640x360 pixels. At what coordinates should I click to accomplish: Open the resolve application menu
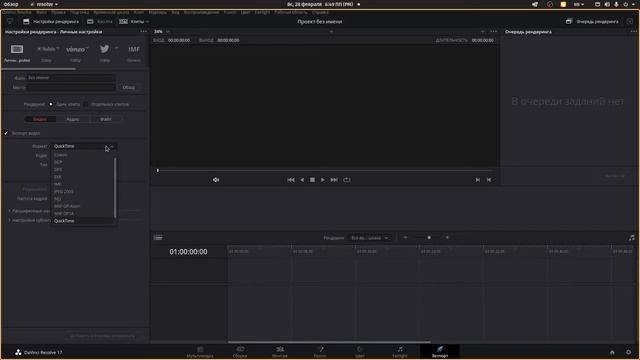click(x=44, y=4)
